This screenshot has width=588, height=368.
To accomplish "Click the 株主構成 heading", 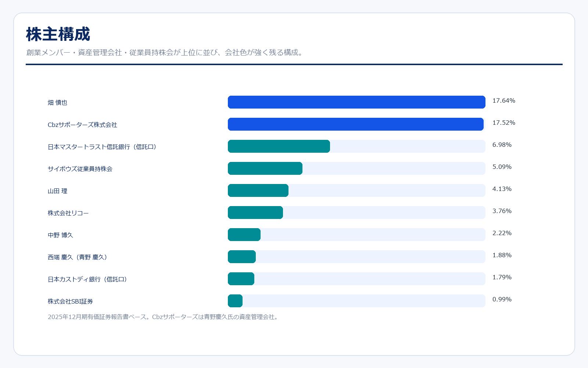I will [x=58, y=34].
